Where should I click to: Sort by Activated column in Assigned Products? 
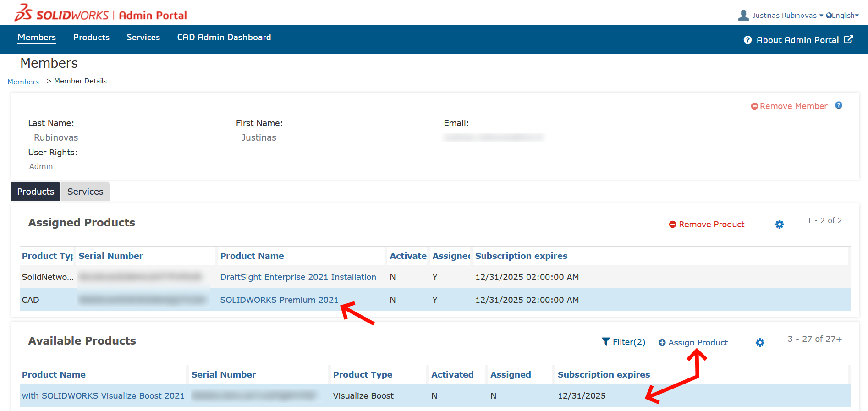tap(408, 256)
